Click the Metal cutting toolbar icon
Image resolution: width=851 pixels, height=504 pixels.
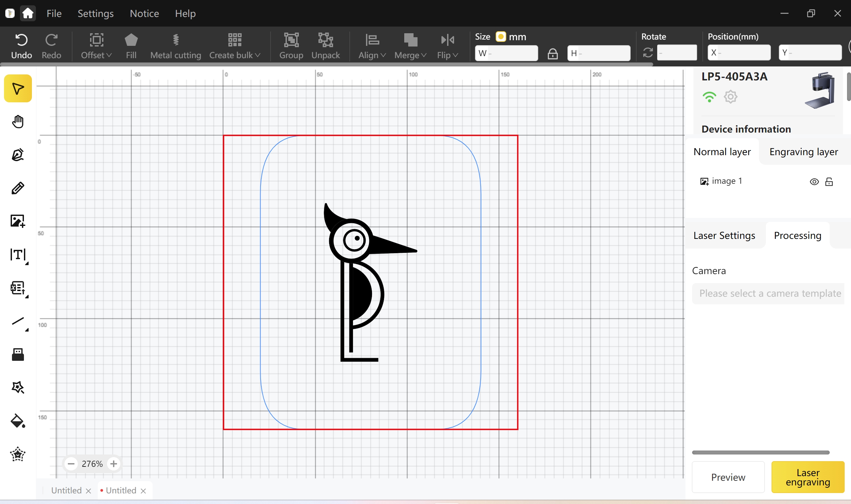[176, 46]
